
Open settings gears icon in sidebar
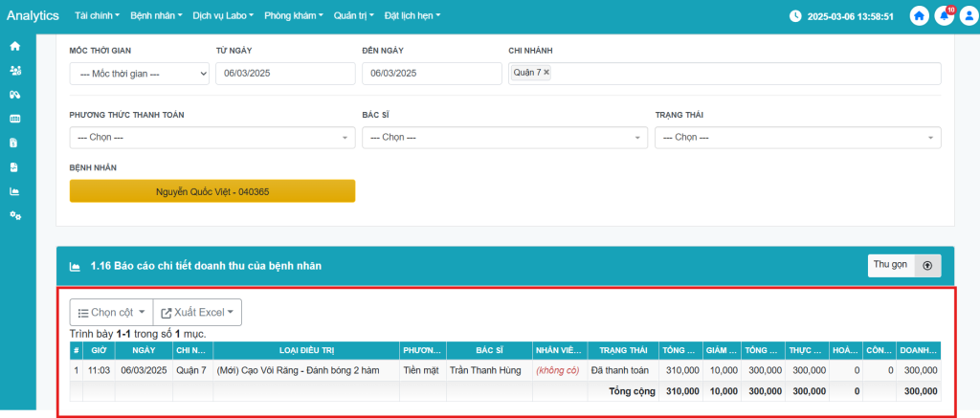pyautogui.click(x=14, y=215)
